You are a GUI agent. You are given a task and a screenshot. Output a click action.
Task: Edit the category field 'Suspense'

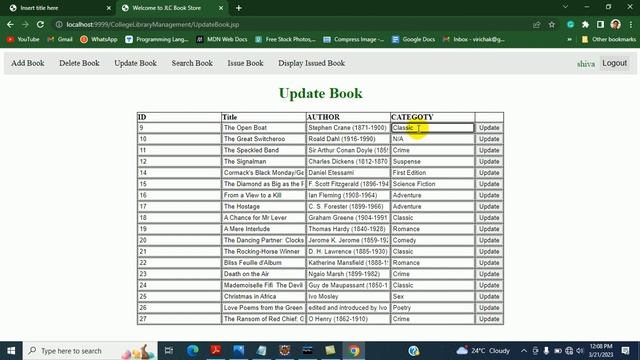click(x=433, y=162)
